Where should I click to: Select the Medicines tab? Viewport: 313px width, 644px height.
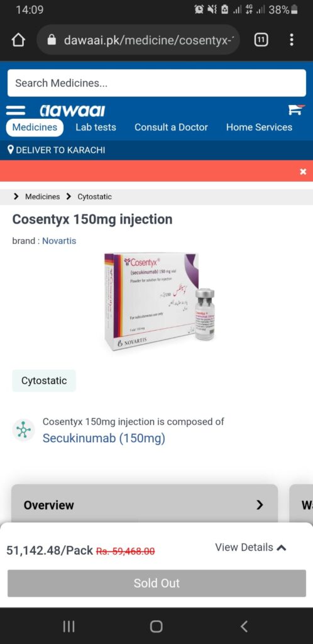35,127
